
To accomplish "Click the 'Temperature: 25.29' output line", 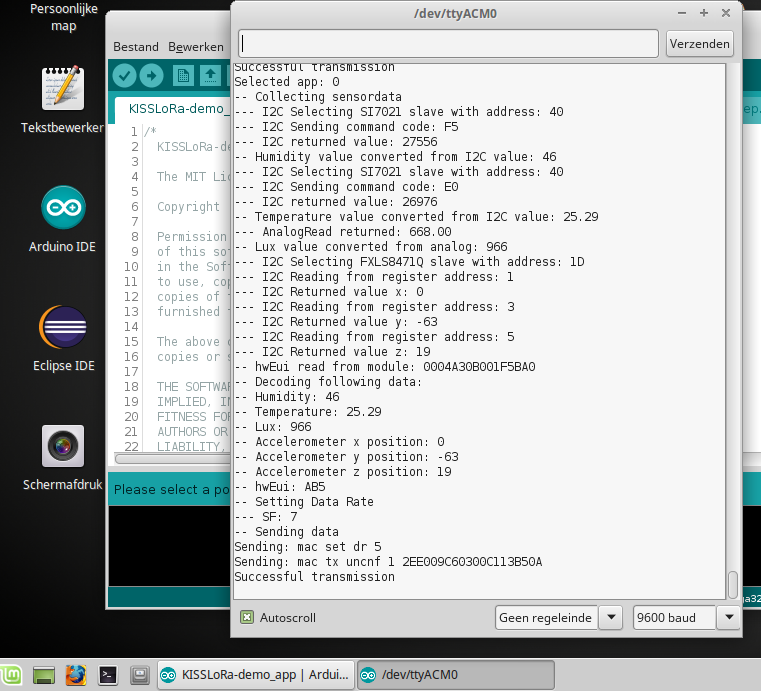I will click(308, 411).
